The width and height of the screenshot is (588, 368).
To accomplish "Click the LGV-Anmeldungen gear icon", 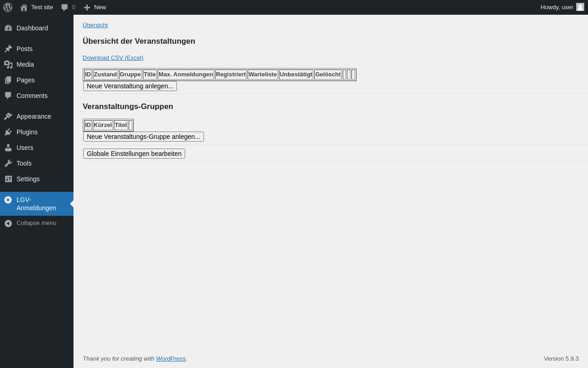I will click(8, 200).
